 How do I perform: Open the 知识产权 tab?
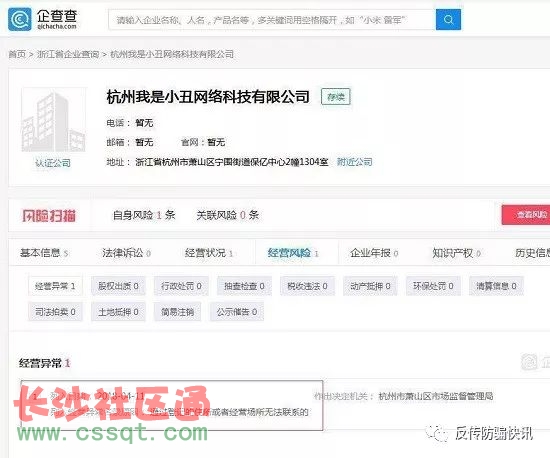point(456,252)
